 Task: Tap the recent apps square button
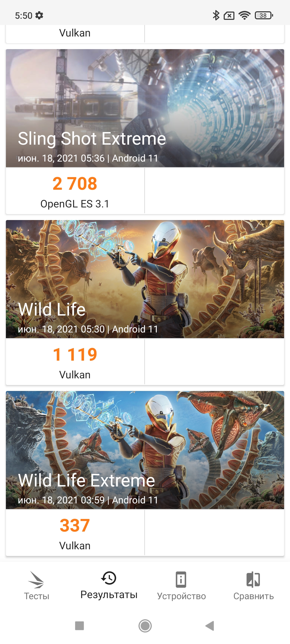pos(79,626)
